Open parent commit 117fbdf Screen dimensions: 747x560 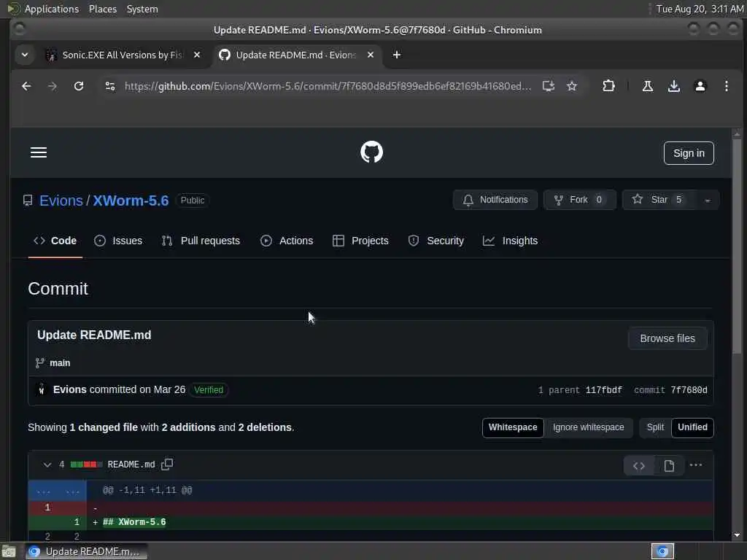point(603,390)
